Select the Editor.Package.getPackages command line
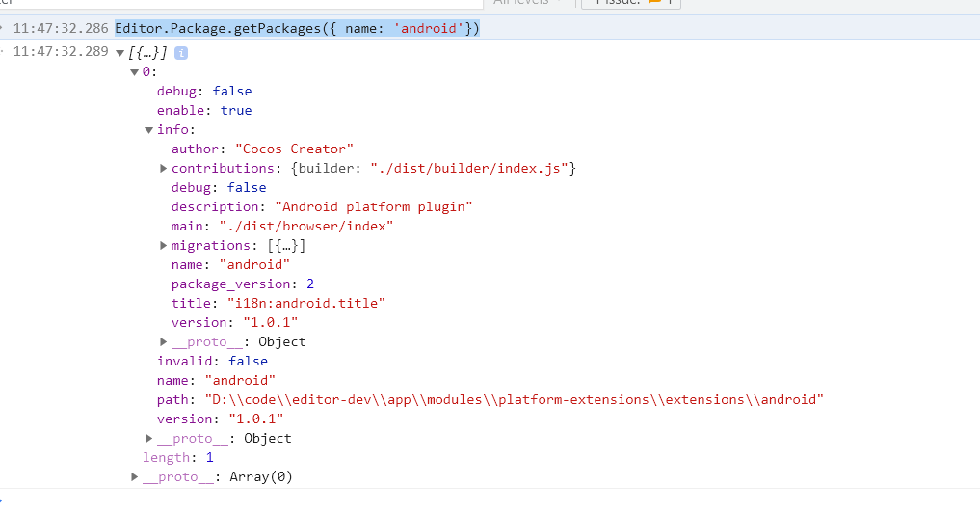 297,29
